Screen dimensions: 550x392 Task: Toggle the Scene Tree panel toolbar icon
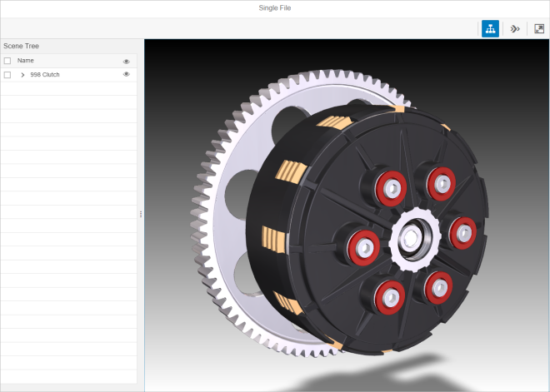click(490, 28)
